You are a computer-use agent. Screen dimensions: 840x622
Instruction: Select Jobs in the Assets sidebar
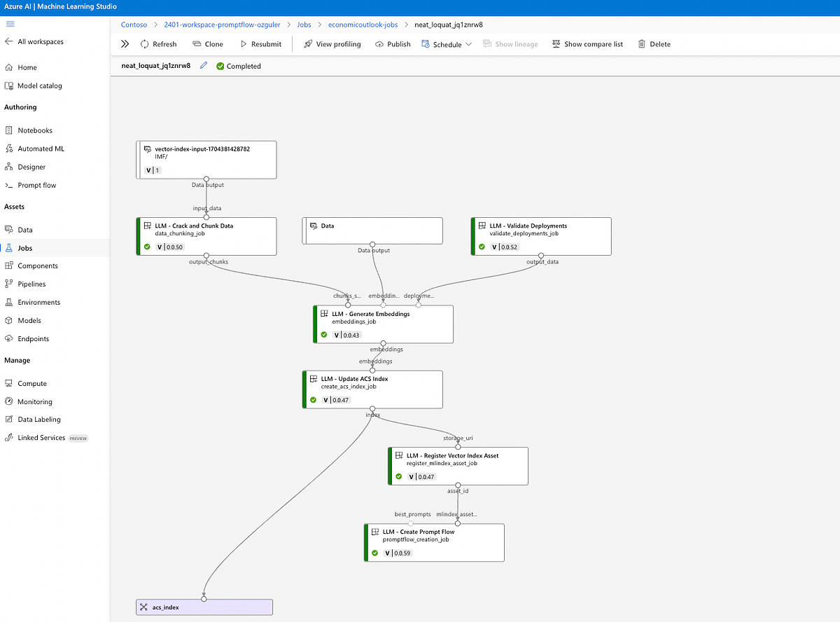click(26, 247)
